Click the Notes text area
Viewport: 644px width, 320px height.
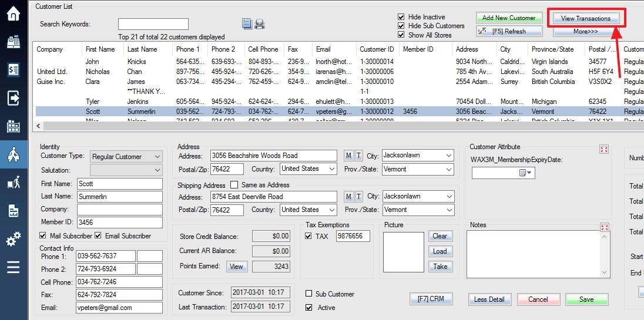[533, 254]
